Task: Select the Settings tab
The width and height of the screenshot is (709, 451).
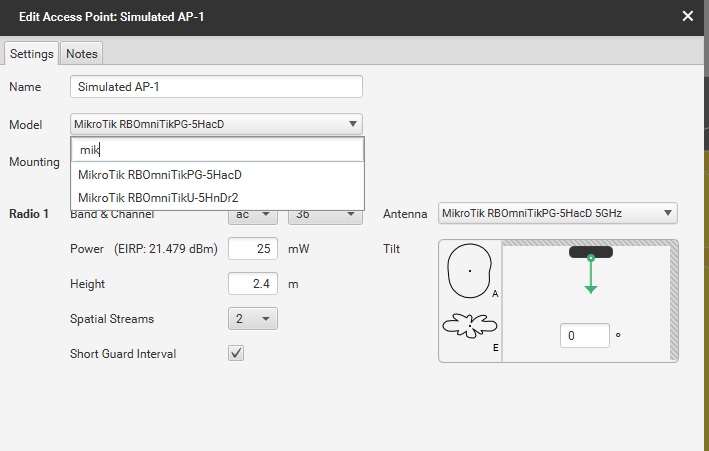Action: tap(32, 54)
